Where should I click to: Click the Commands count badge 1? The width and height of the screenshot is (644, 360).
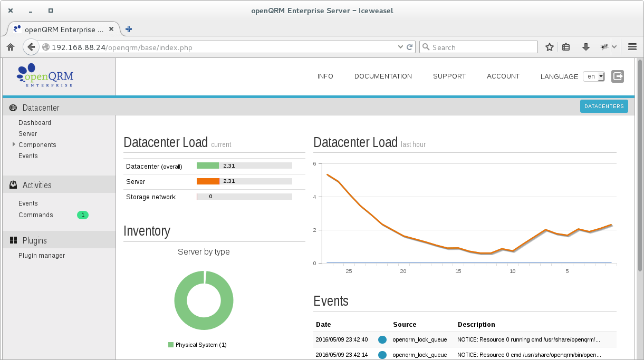click(83, 215)
